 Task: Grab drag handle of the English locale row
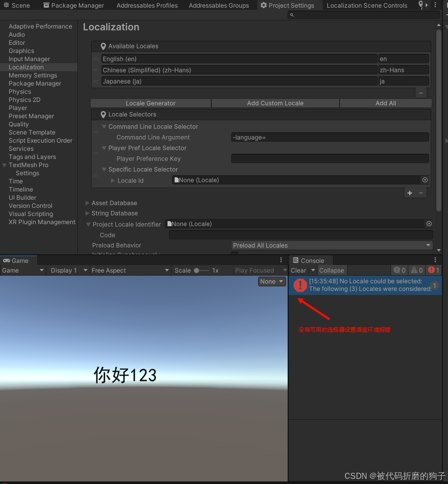tap(96, 59)
